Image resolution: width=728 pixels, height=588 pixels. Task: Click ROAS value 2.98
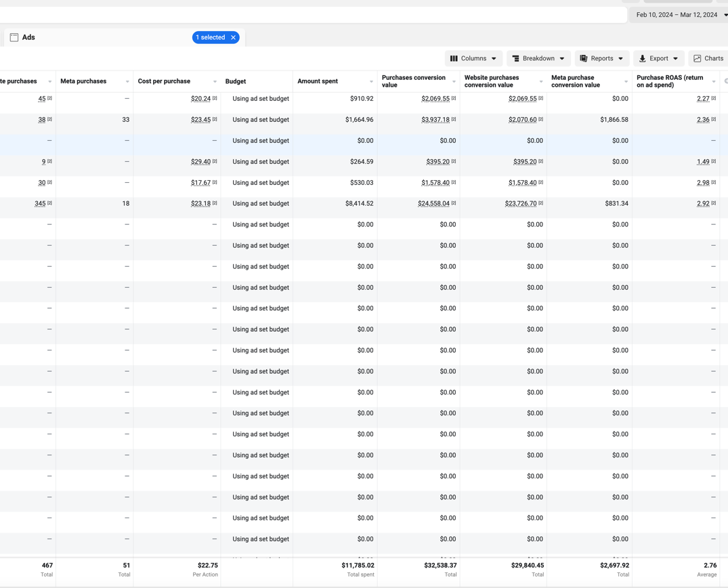[x=703, y=182]
